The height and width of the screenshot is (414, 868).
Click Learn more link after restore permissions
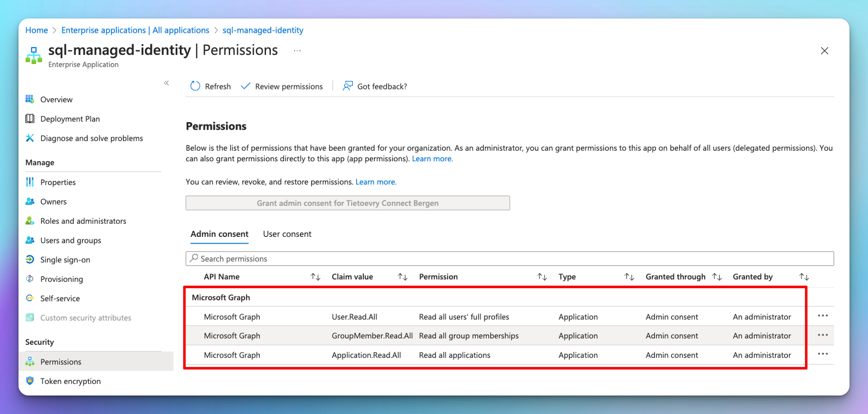point(376,182)
